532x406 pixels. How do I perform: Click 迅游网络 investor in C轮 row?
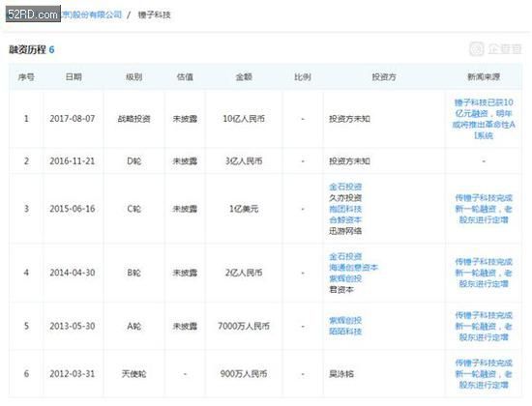345,231
